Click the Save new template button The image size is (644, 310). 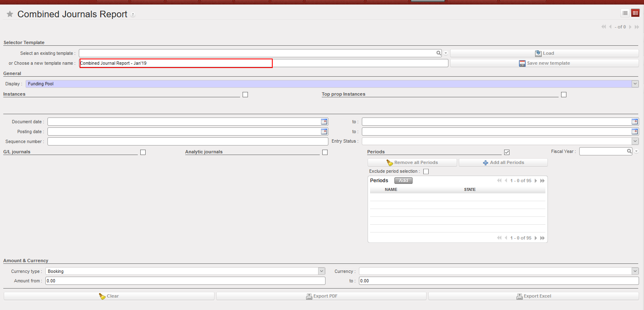click(544, 63)
